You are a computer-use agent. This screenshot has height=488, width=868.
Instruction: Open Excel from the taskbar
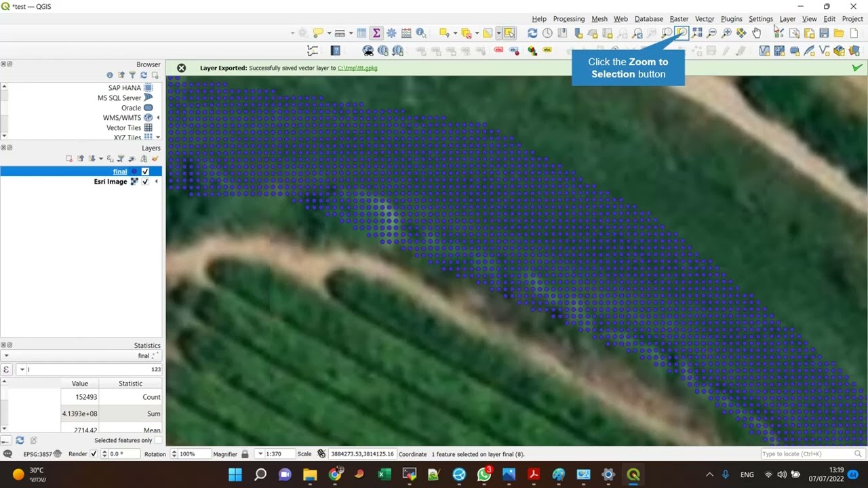click(384, 474)
